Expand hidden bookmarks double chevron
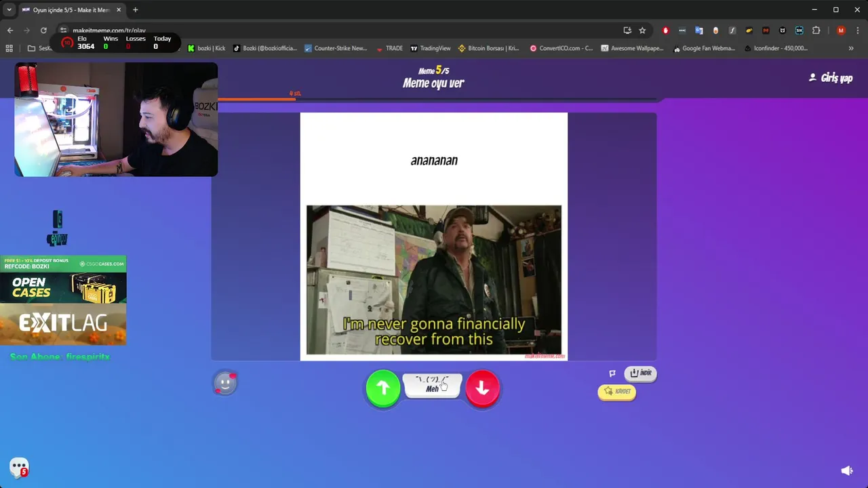Viewport: 868px width, 488px height. (851, 48)
